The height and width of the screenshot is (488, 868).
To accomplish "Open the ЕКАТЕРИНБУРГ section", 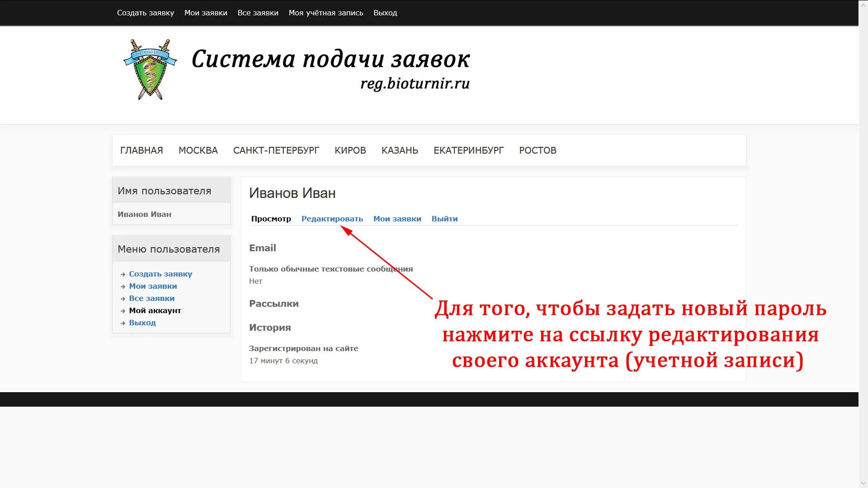I will pyautogui.click(x=468, y=150).
